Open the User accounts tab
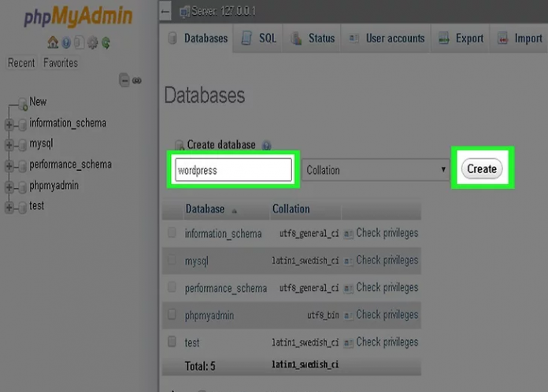 click(387, 38)
